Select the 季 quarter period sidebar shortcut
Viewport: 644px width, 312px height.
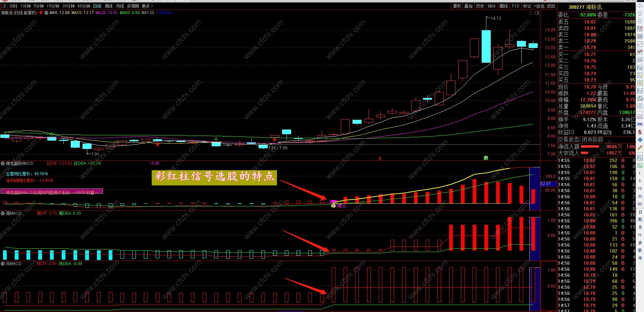click(640, 250)
